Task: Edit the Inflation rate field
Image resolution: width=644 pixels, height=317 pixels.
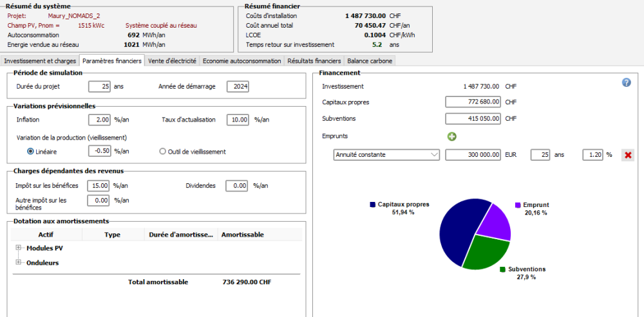Action: pos(99,120)
